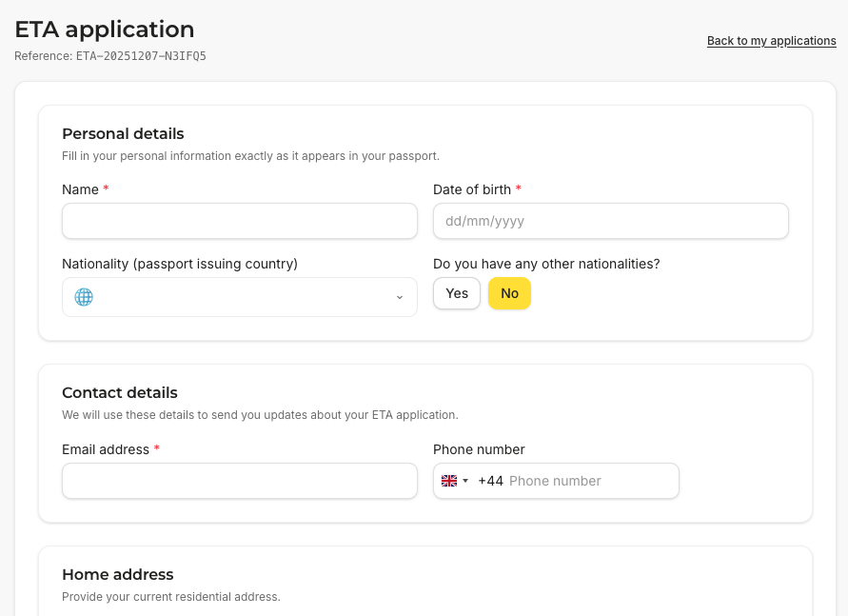Image resolution: width=848 pixels, height=616 pixels.
Task: Select No for other nationalities
Action: (x=509, y=293)
